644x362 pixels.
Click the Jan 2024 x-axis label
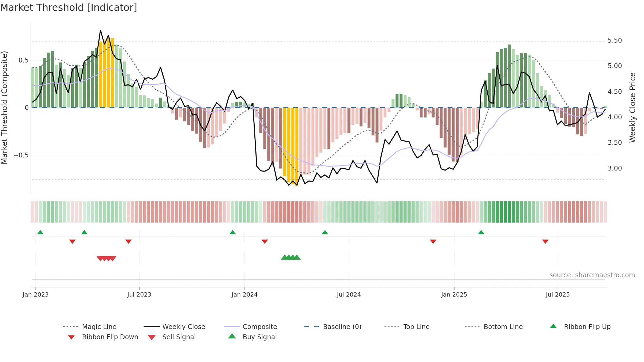[x=245, y=295]
